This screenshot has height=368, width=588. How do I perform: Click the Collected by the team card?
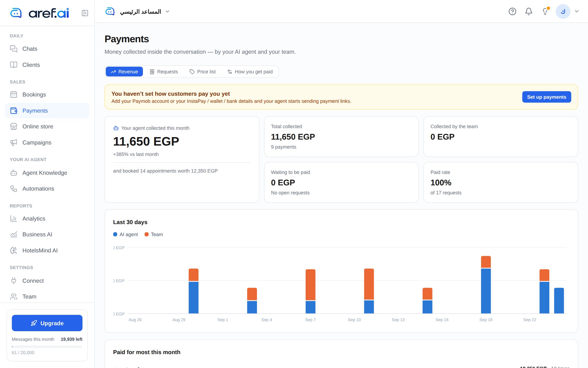(501, 137)
